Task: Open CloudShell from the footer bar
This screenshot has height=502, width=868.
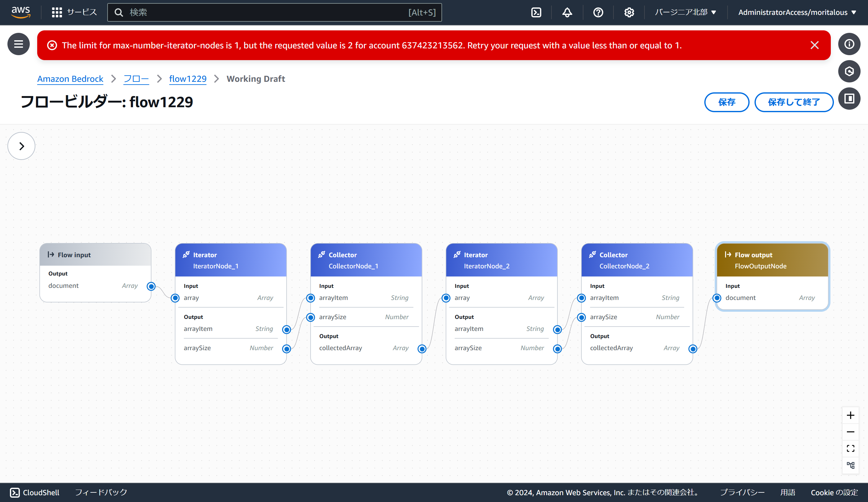Action: tap(34, 492)
